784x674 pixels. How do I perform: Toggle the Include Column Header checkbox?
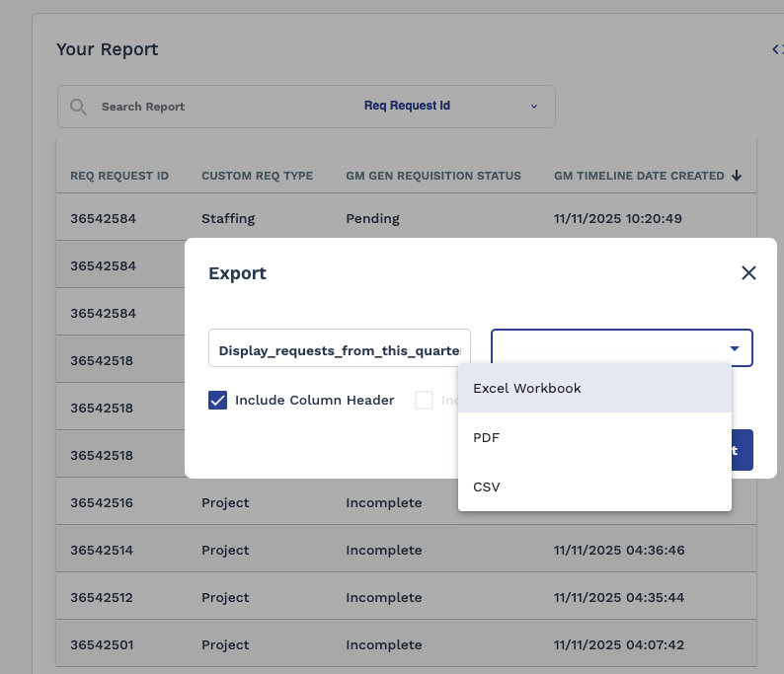click(218, 400)
